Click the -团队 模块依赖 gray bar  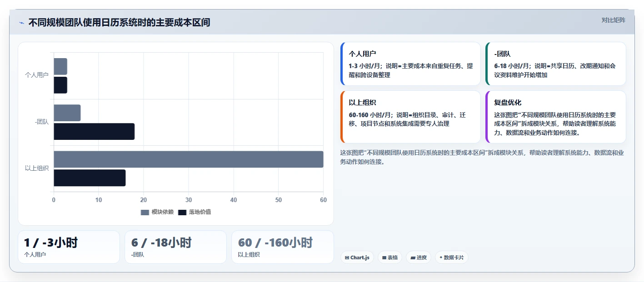tap(67, 113)
